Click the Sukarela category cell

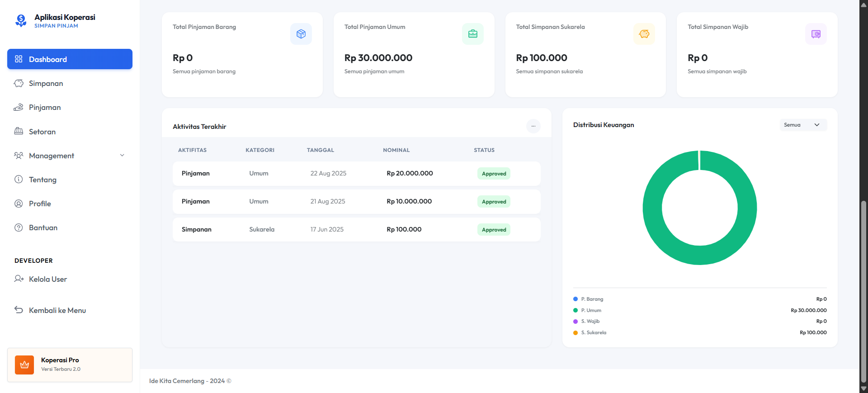pos(262,229)
